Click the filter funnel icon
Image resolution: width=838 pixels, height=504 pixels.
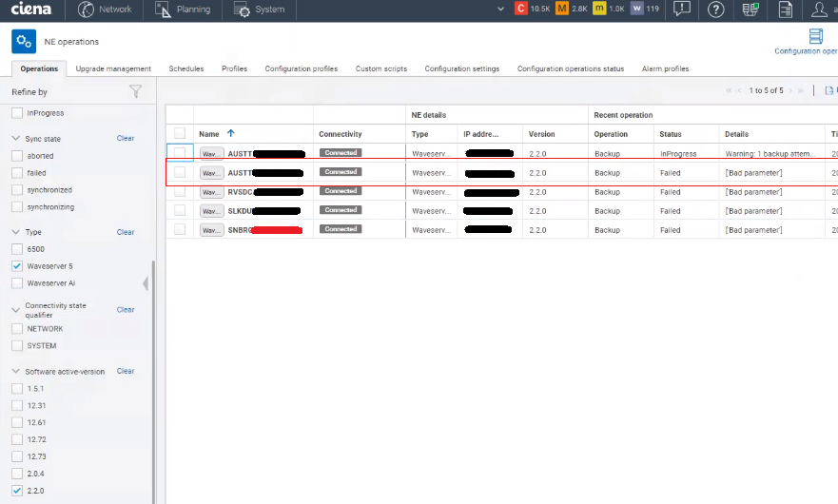(135, 92)
